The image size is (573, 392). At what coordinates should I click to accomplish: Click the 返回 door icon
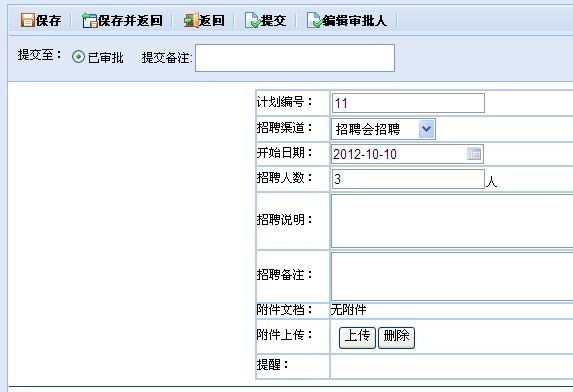(x=191, y=20)
